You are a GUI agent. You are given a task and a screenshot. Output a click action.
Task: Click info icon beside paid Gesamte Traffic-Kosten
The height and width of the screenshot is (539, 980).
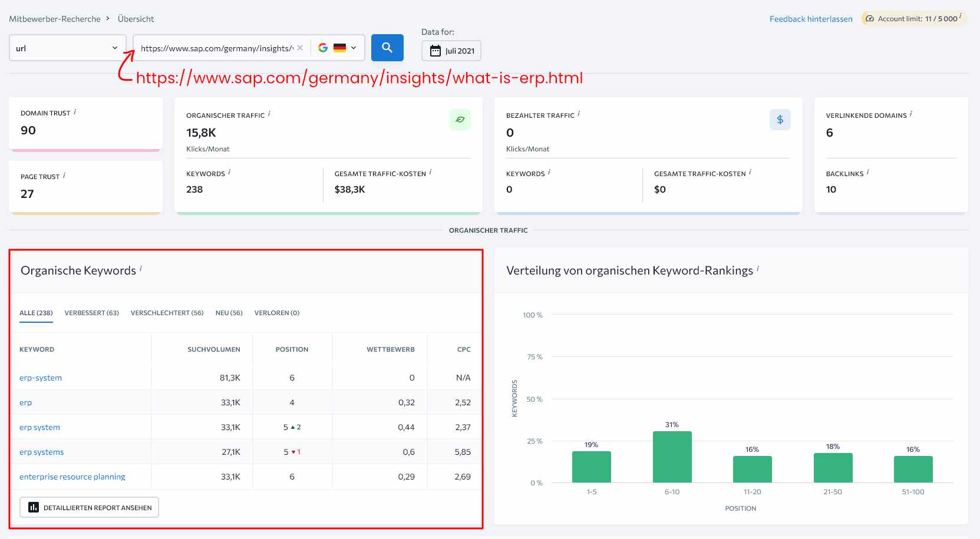click(750, 172)
